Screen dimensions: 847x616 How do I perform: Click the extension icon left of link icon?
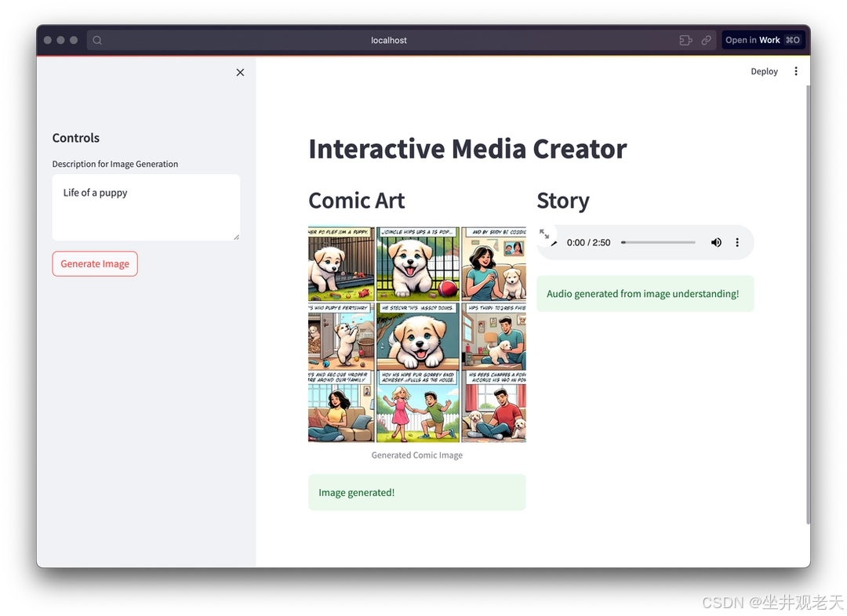tap(685, 40)
